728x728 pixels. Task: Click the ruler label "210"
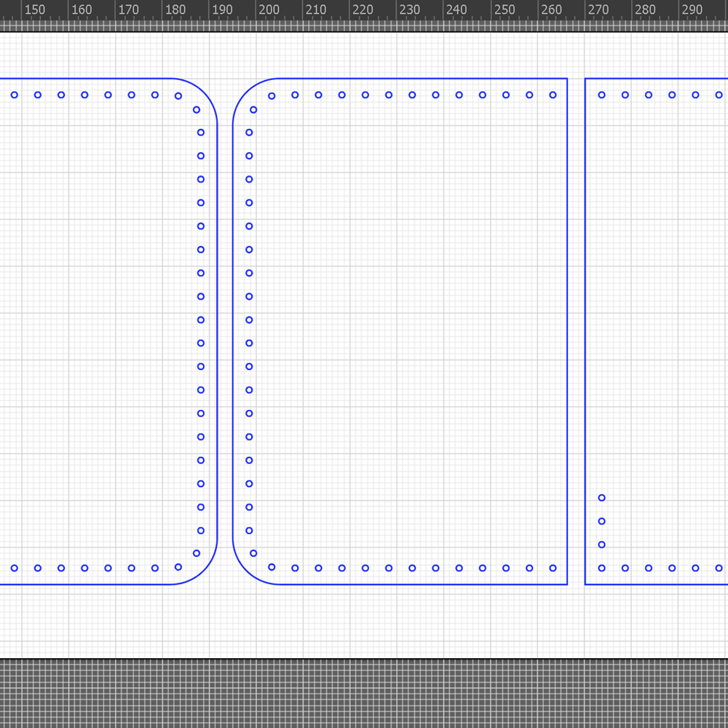point(316,9)
